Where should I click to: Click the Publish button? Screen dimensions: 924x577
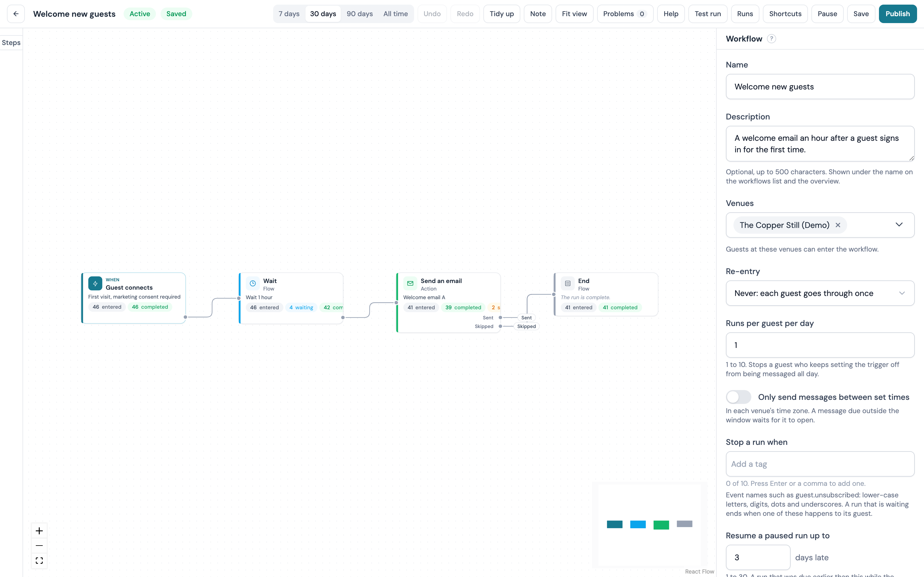tap(898, 14)
